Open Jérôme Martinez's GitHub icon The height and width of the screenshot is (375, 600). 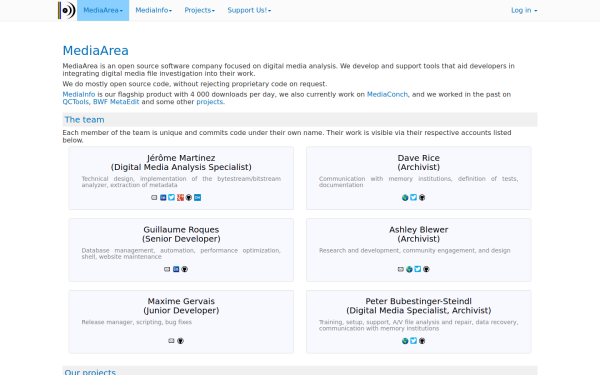(x=189, y=197)
